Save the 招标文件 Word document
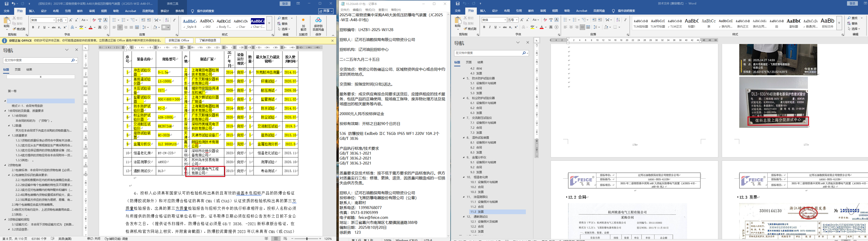868x241 pixels. tap(6, 4)
